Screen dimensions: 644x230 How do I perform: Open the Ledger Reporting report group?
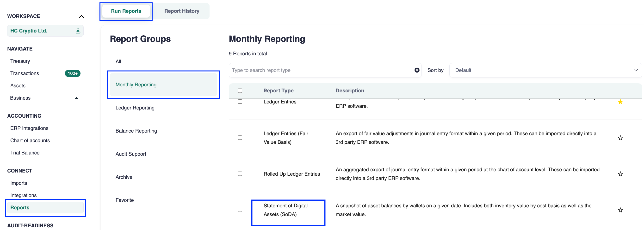pyautogui.click(x=135, y=108)
